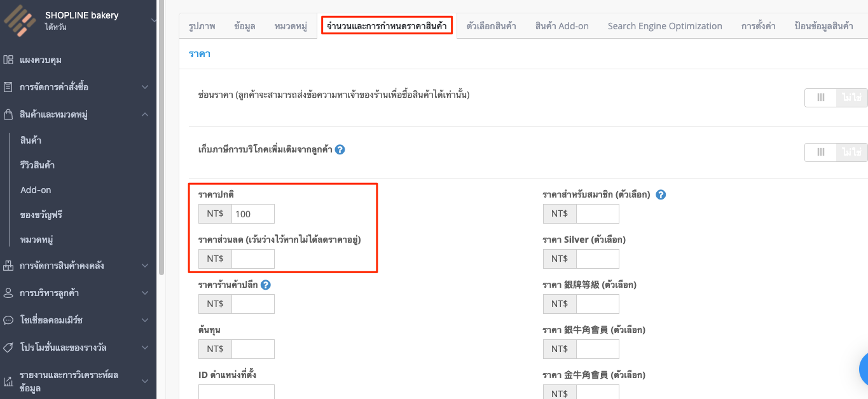Screen dimensions: 868x399
Task: Toggle the extra consumption tax switch
Action: point(836,152)
